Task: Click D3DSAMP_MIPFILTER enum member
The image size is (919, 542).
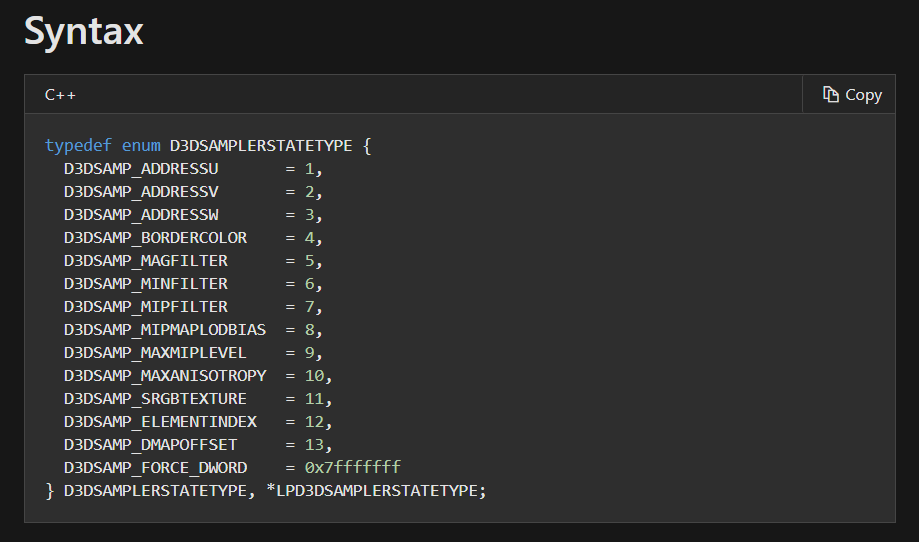Action: pos(146,307)
